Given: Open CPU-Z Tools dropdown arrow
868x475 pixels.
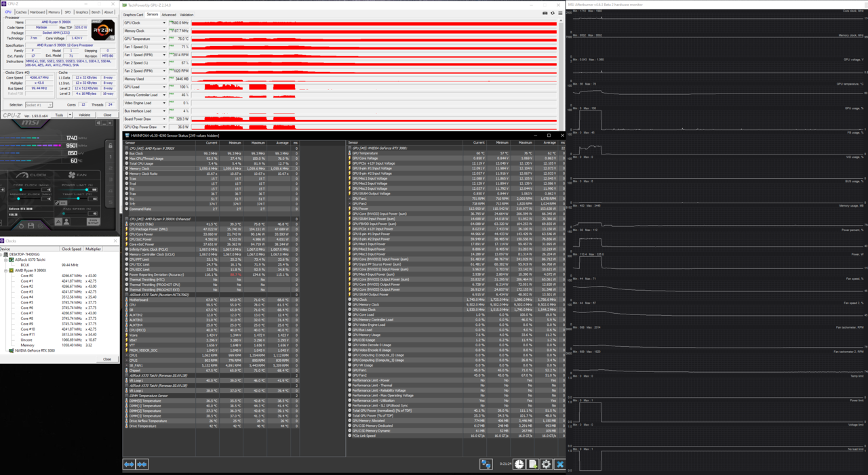Looking at the screenshot, I should pos(68,115).
